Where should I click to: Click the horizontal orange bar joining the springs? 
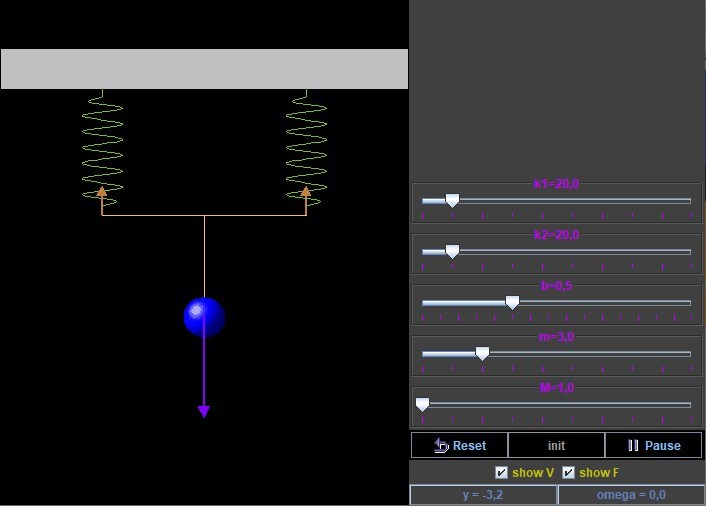(204, 215)
